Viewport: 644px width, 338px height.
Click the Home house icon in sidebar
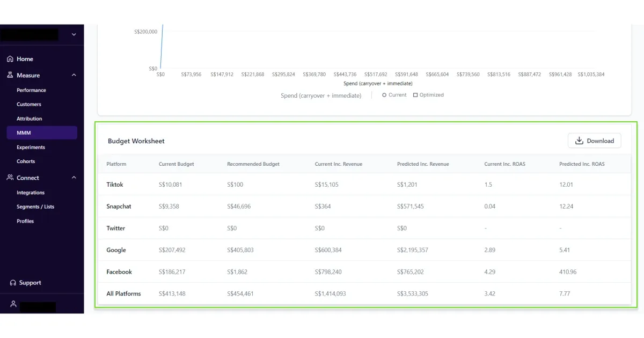(10, 59)
